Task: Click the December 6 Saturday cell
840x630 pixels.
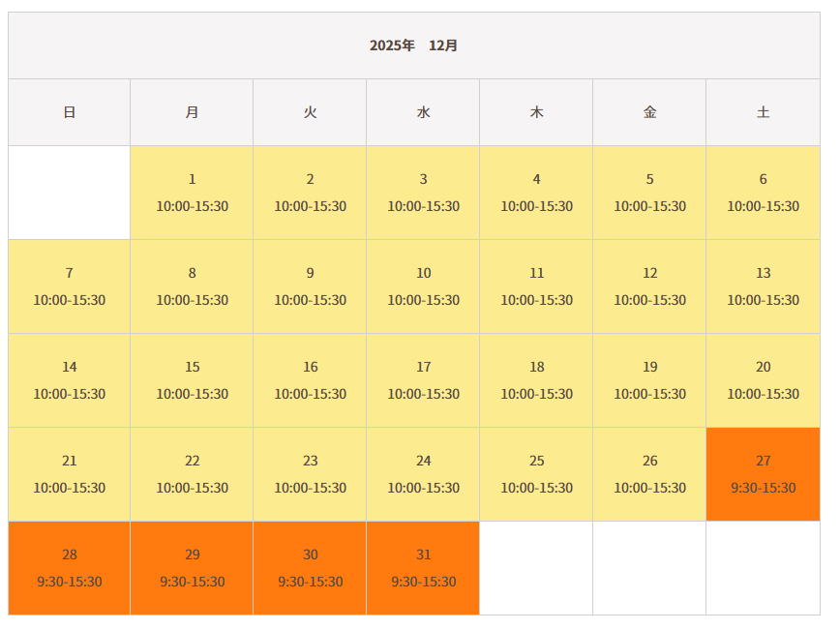Action: tap(763, 193)
